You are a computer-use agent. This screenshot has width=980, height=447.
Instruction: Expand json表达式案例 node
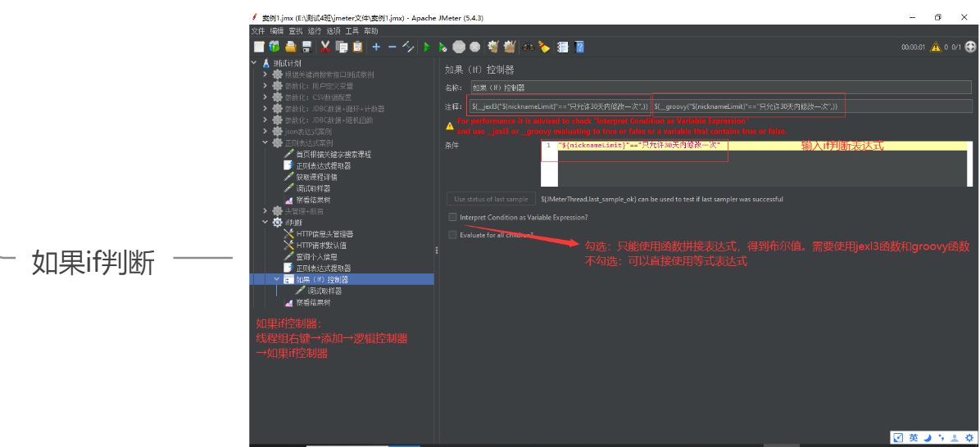click(x=265, y=131)
